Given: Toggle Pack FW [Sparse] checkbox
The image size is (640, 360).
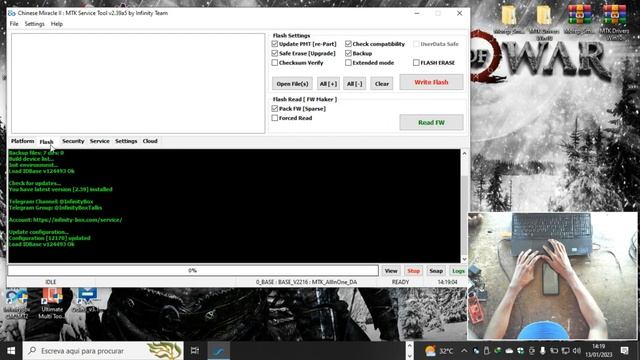Looking at the screenshot, I should tap(275, 109).
